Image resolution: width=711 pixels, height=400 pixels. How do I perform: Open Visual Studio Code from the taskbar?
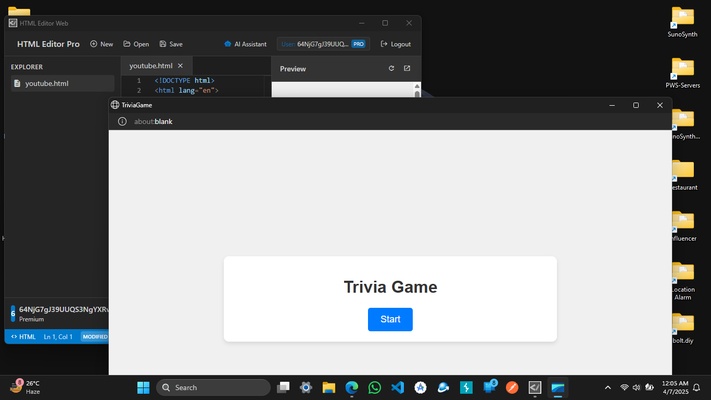(398, 387)
